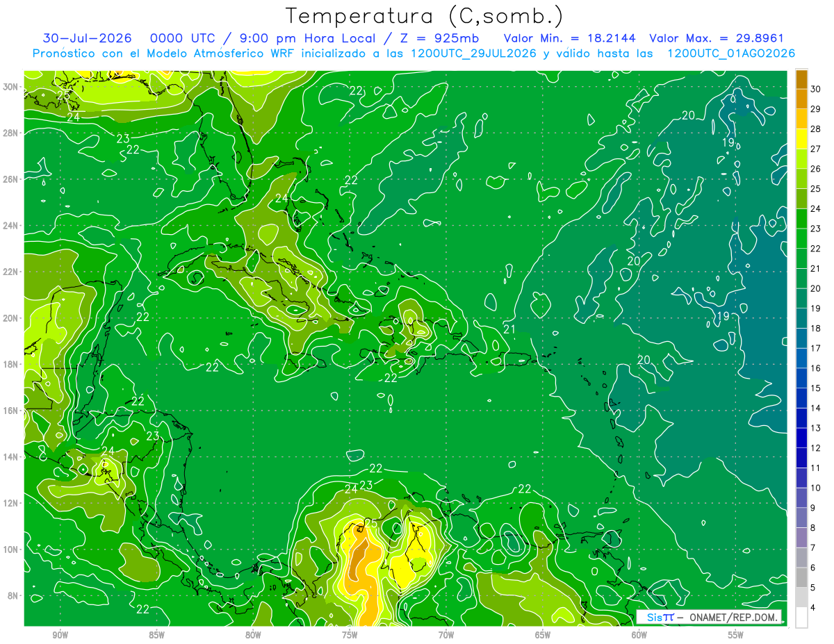This screenshot has height=644, width=834.
Task: Click the "10N" latitude axis label
Action: coord(12,550)
